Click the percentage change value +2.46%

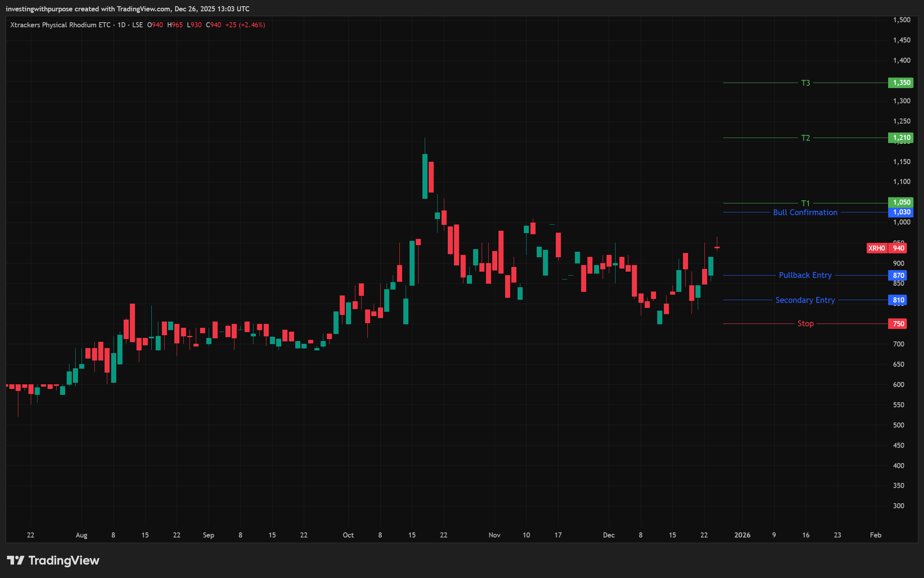pos(252,25)
